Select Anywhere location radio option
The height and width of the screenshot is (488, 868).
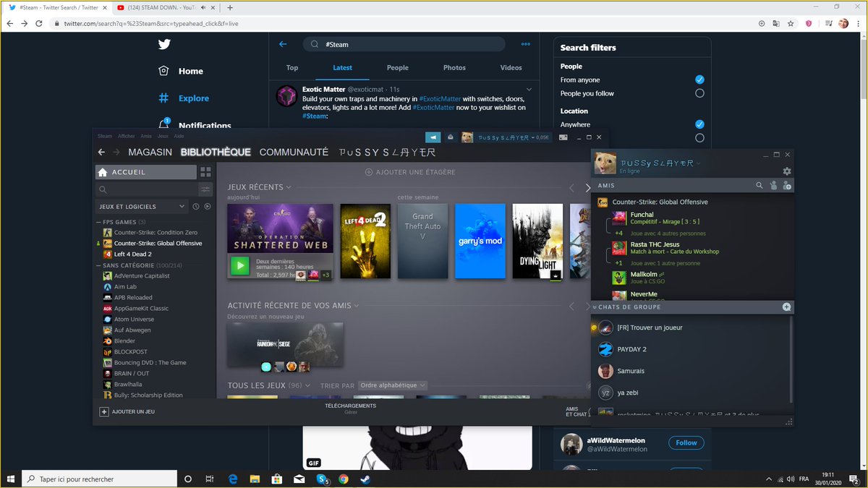(x=699, y=124)
